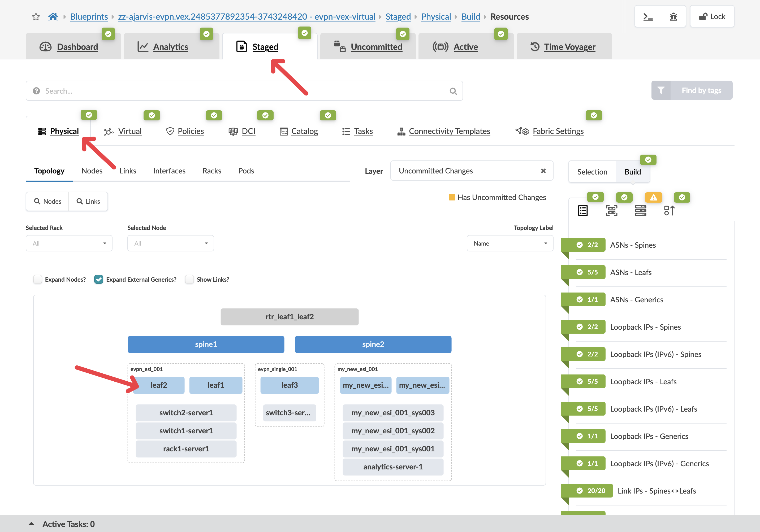Click the Lock button
Image resolution: width=760 pixels, height=532 pixels.
(712, 16)
